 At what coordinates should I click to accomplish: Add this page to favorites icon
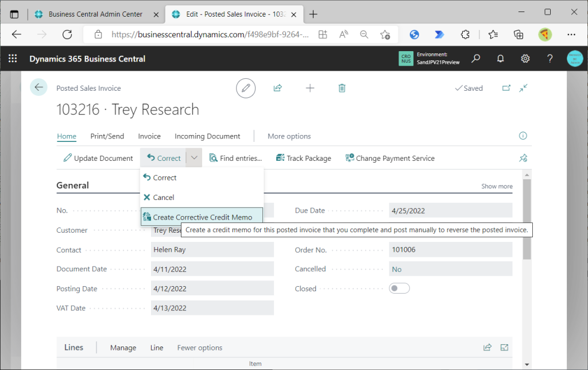point(385,34)
